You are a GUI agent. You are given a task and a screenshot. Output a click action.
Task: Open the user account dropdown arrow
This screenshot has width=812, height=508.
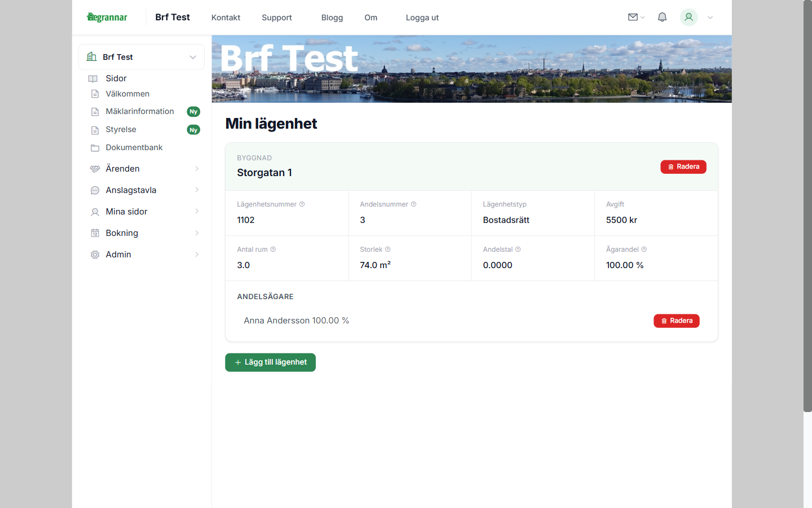(x=710, y=18)
